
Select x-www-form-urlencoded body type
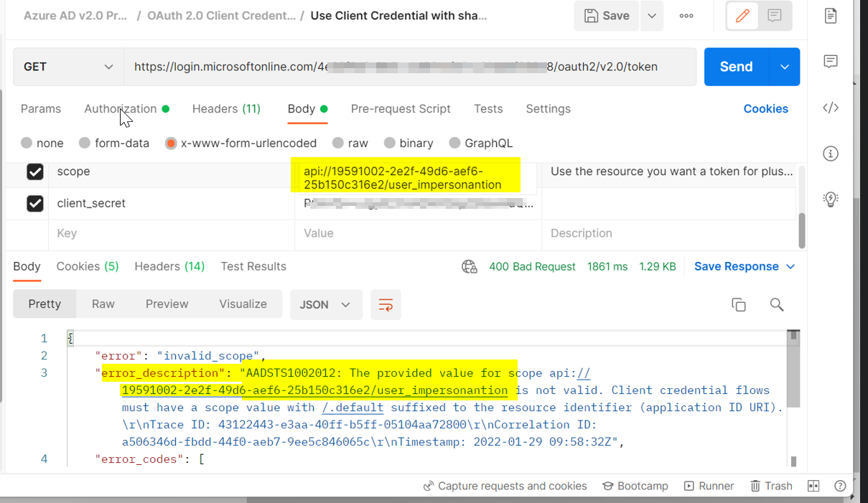tap(171, 143)
